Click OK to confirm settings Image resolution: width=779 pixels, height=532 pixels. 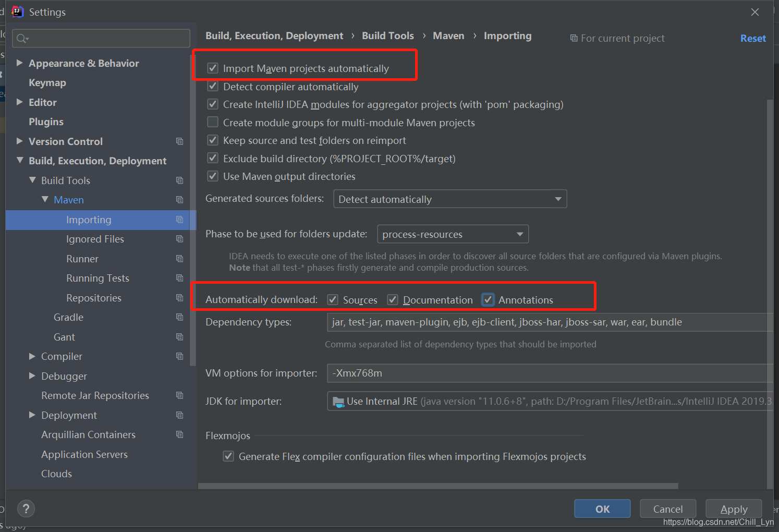point(602,509)
